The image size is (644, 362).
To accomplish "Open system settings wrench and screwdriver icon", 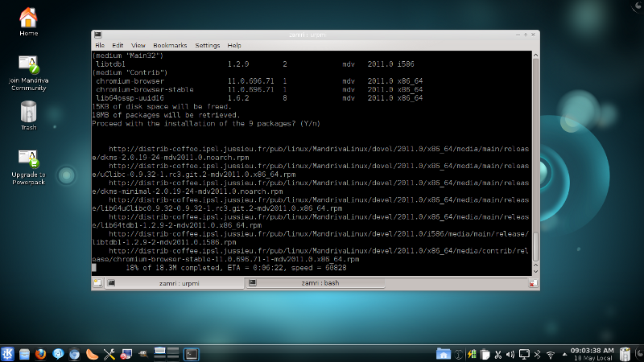I will click(109, 354).
